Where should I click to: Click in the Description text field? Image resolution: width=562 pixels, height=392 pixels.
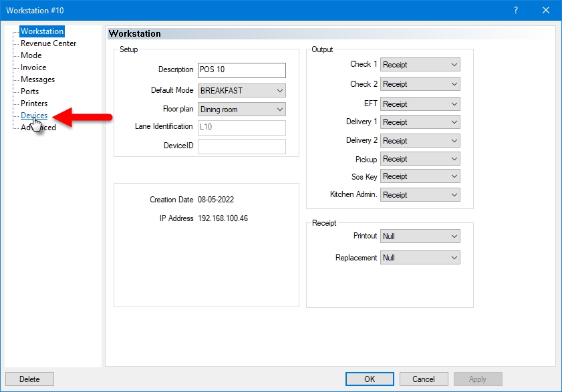point(241,70)
